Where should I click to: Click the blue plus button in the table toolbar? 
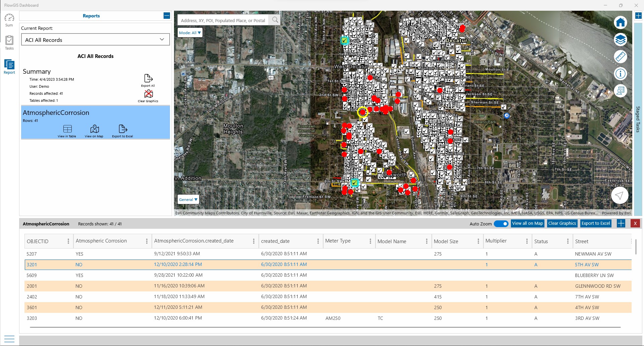pos(621,223)
